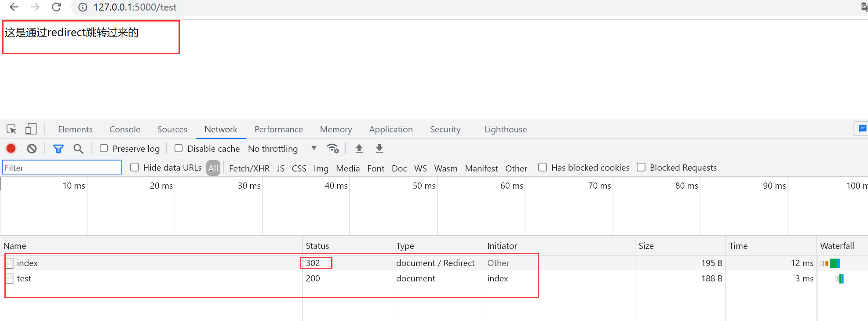Viewport: 868px width, 321px height.
Task: Open the Memory tab
Action: (336, 129)
